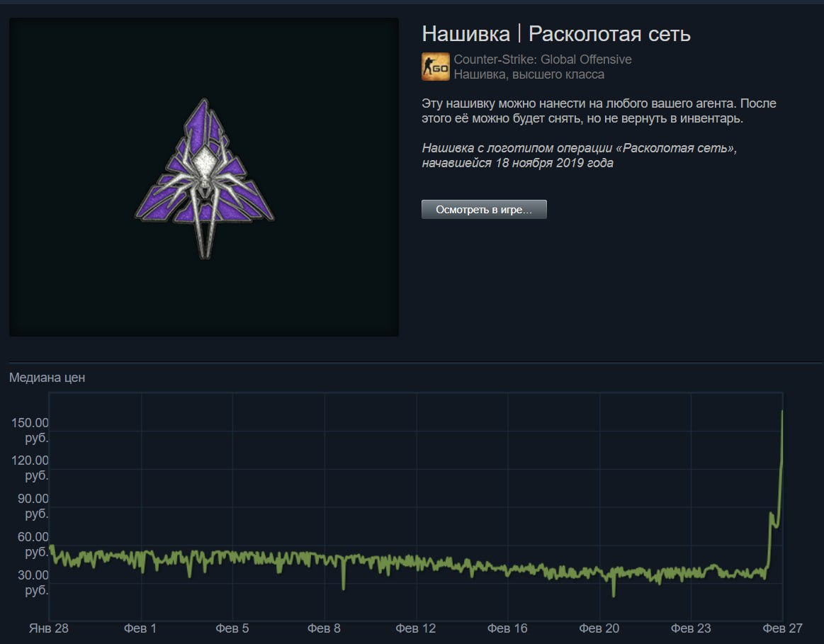Click the 'Фев 1' date label
Screen dimensions: 824x644
[140, 628]
